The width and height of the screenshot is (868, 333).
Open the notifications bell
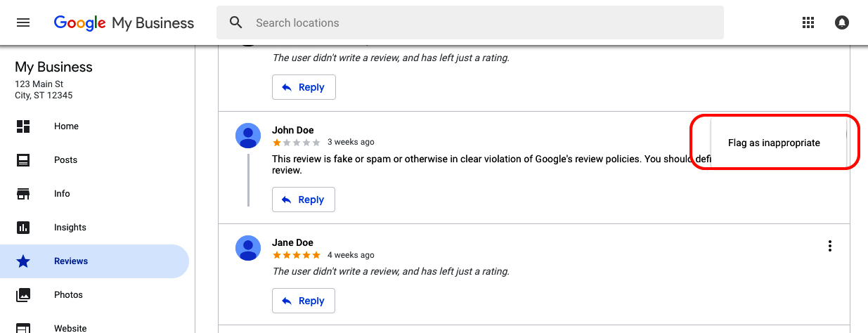pos(842,22)
